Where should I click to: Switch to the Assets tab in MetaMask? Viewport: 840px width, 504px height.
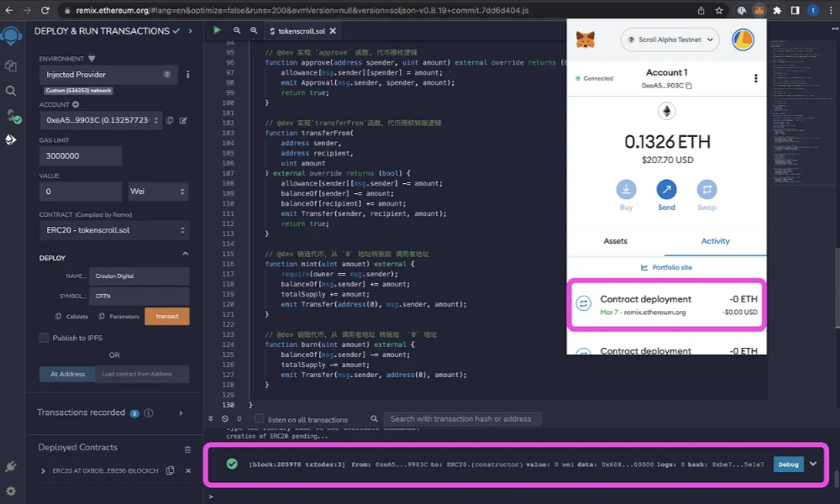tap(616, 241)
